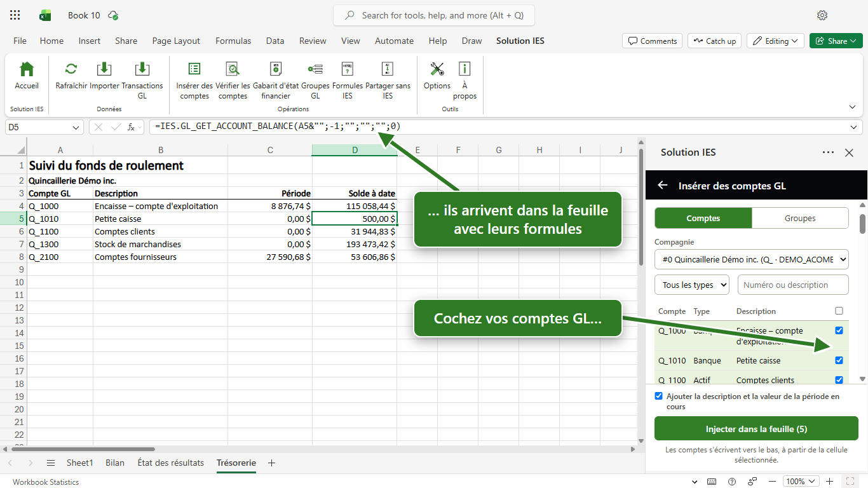Open the Formulas ribbon tab
This screenshot has width=868, height=488.
pos(233,41)
